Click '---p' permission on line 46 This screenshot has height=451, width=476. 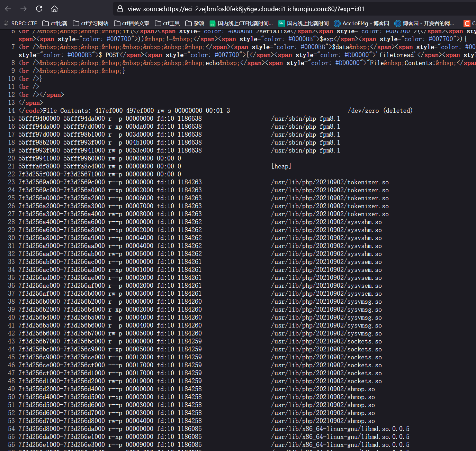(x=115, y=365)
